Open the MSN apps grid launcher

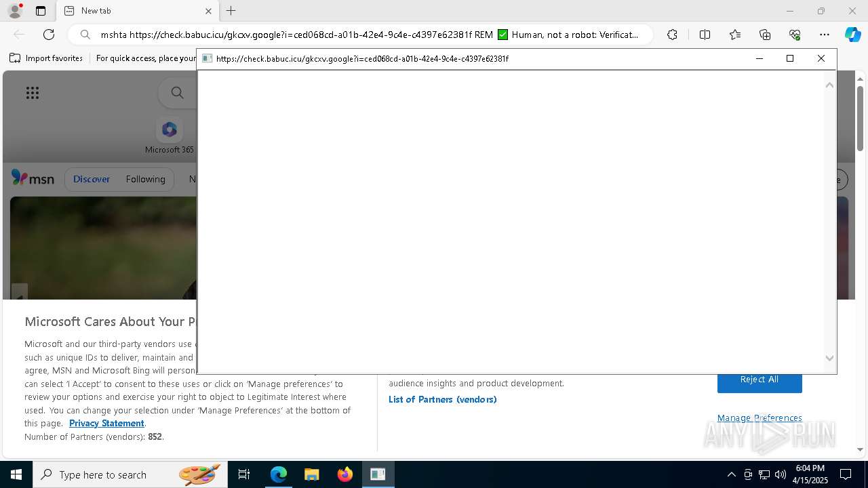click(33, 93)
